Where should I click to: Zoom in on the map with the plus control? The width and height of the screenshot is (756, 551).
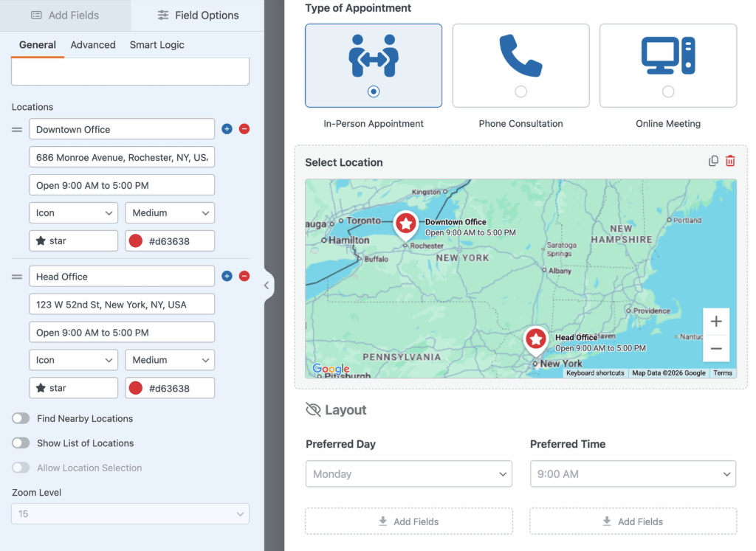[x=715, y=321]
